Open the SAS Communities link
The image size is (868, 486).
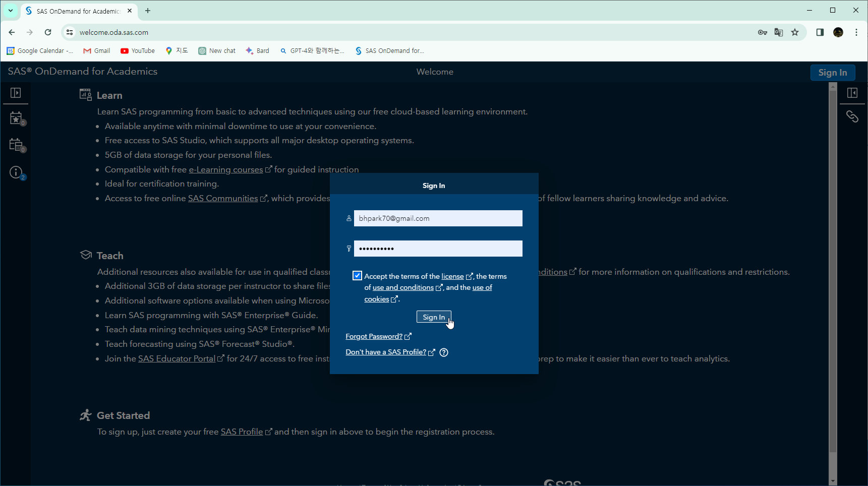point(223,198)
